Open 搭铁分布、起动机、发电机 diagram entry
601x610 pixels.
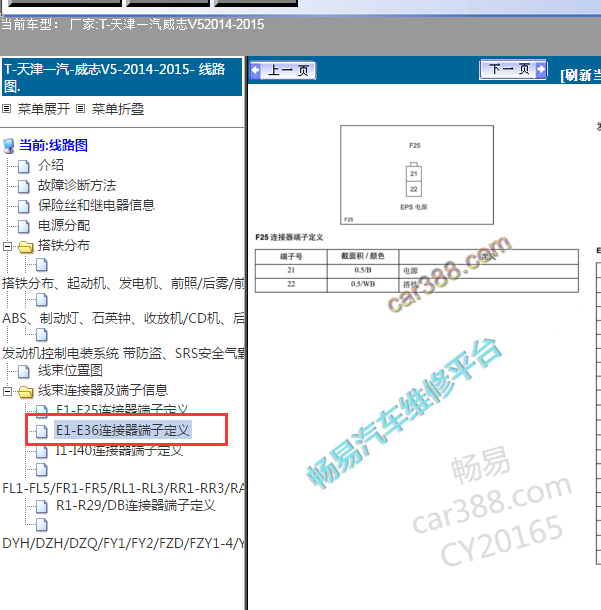123,283
